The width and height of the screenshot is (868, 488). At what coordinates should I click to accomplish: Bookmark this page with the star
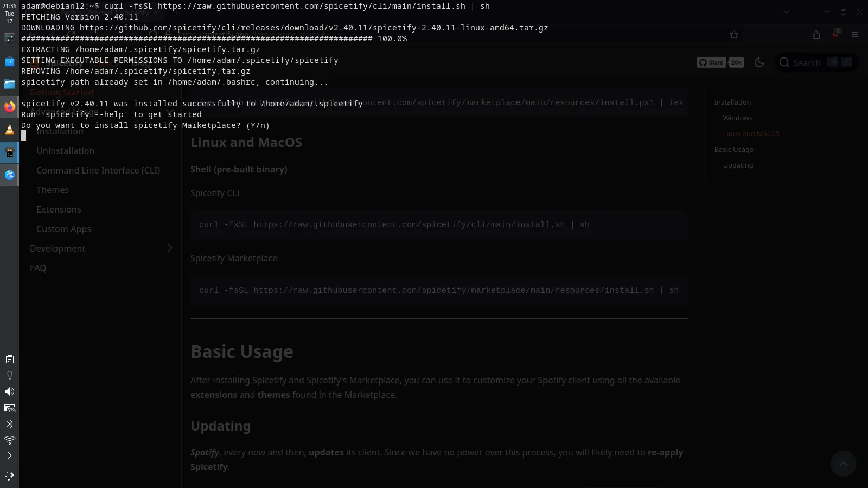(x=734, y=35)
